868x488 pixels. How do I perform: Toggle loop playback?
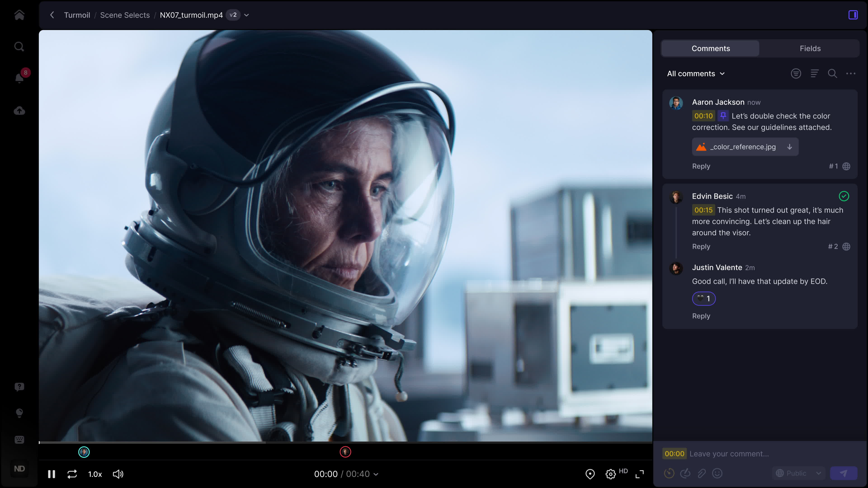click(72, 474)
